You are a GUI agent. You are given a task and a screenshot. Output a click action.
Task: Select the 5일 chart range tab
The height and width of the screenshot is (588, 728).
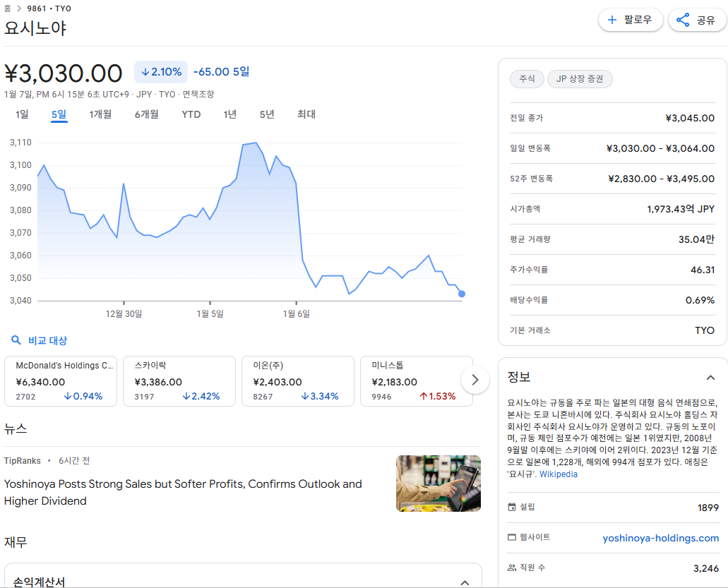pyautogui.click(x=59, y=114)
